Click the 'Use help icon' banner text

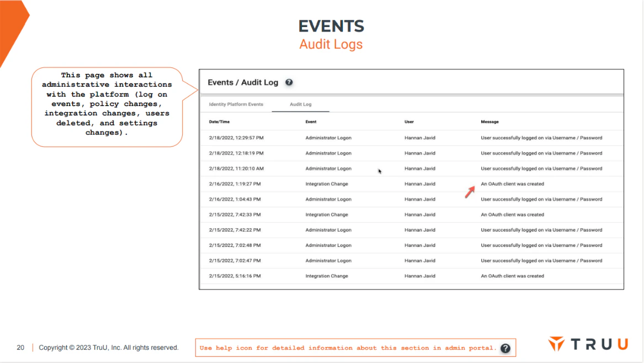tap(348, 348)
